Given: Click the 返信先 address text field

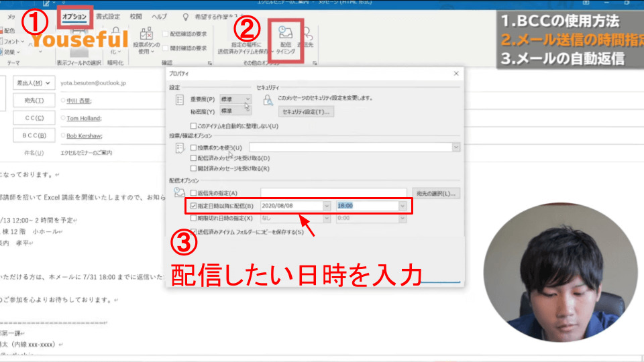Looking at the screenshot, I should (x=333, y=193).
